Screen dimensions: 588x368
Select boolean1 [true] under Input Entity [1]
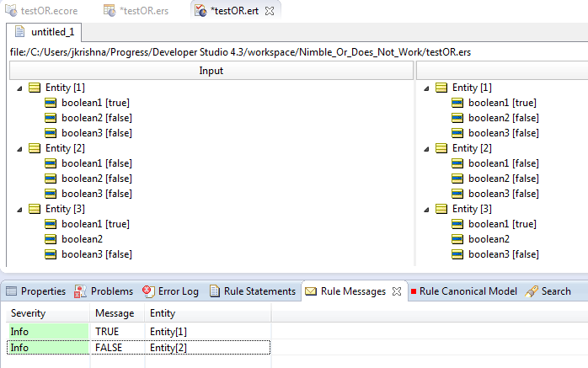pyautogui.click(x=96, y=103)
